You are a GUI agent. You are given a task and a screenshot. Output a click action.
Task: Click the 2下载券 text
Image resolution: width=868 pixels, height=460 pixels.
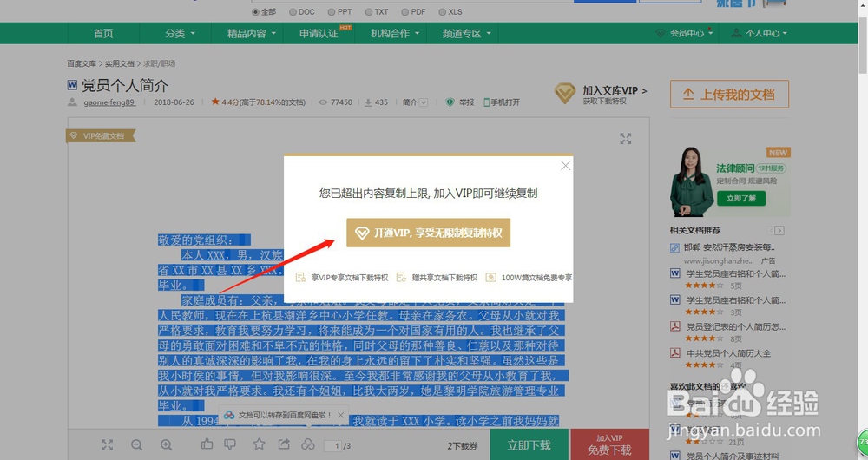click(x=463, y=445)
